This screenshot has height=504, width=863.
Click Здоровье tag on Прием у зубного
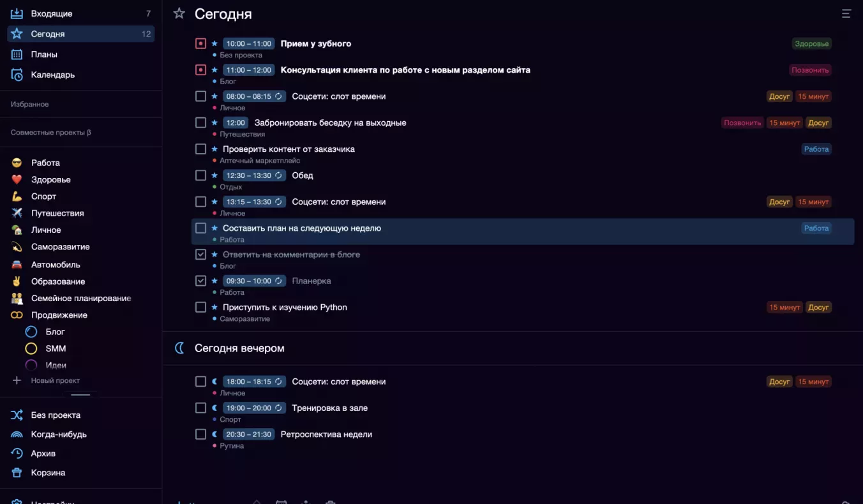tap(812, 43)
